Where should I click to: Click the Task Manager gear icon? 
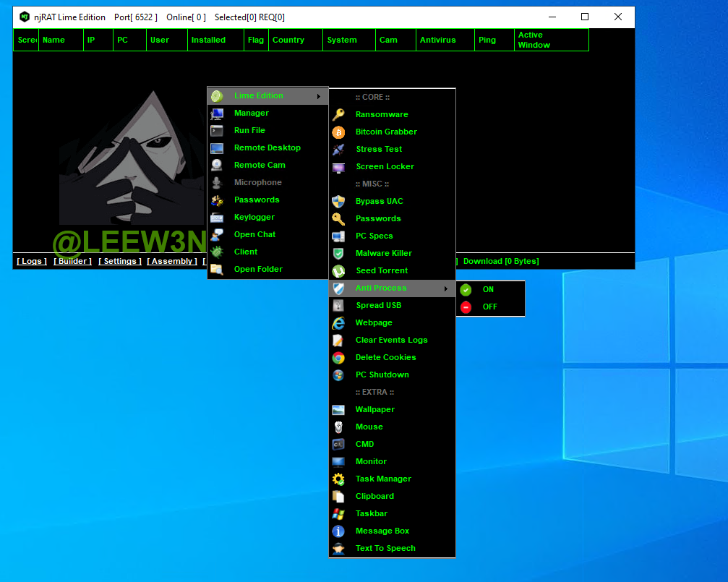[338, 479]
